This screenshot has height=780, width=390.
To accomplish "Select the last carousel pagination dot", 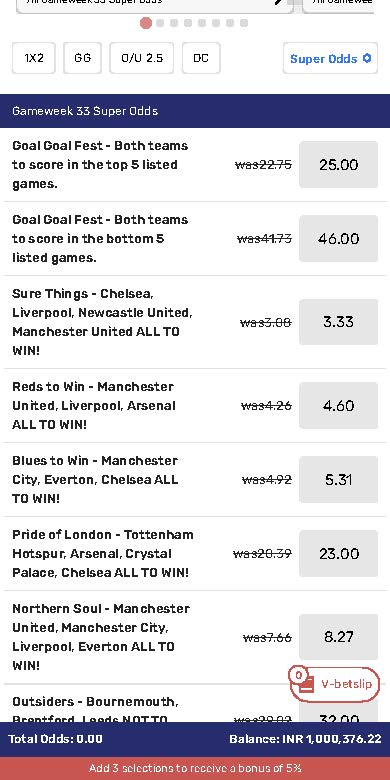I will [x=244, y=23].
